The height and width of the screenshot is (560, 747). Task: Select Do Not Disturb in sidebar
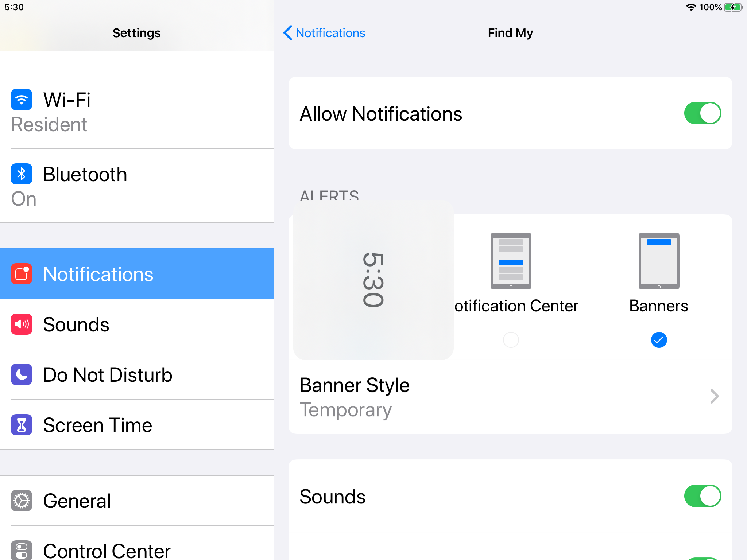[108, 375]
